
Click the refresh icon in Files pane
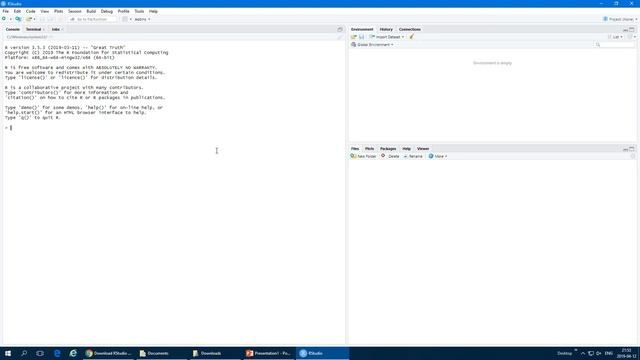click(633, 156)
